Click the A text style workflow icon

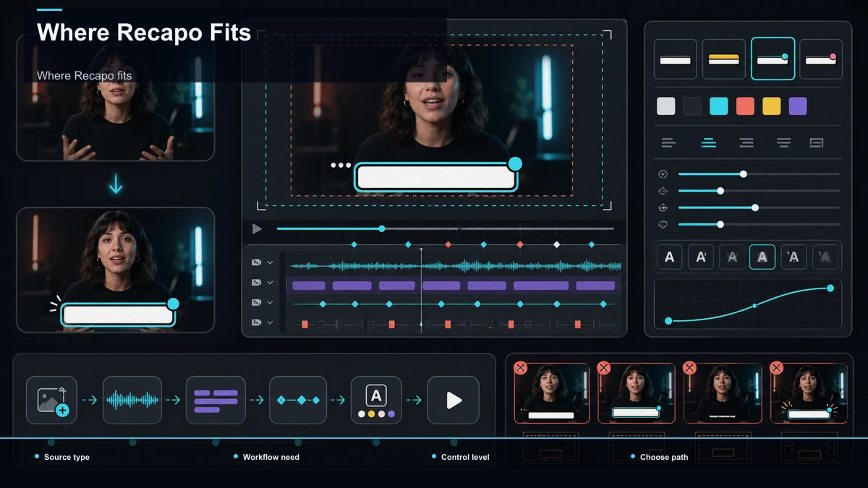376,400
